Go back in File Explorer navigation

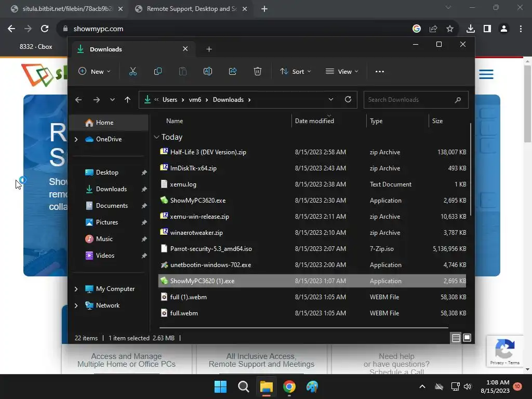tap(78, 100)
